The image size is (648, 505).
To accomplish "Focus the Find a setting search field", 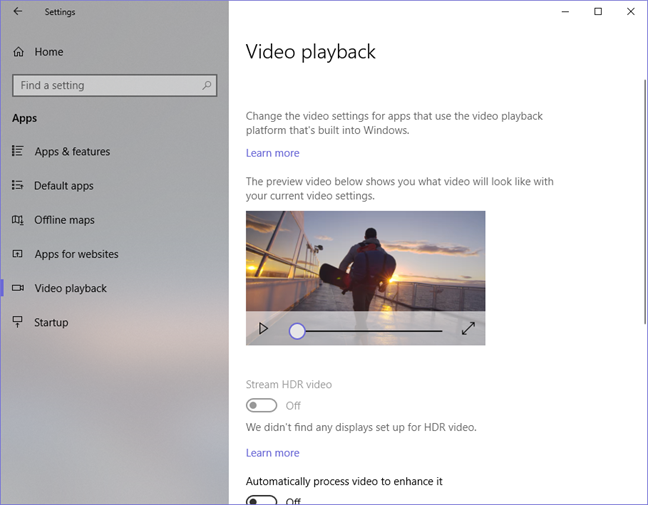I will [x=114, y=85].
